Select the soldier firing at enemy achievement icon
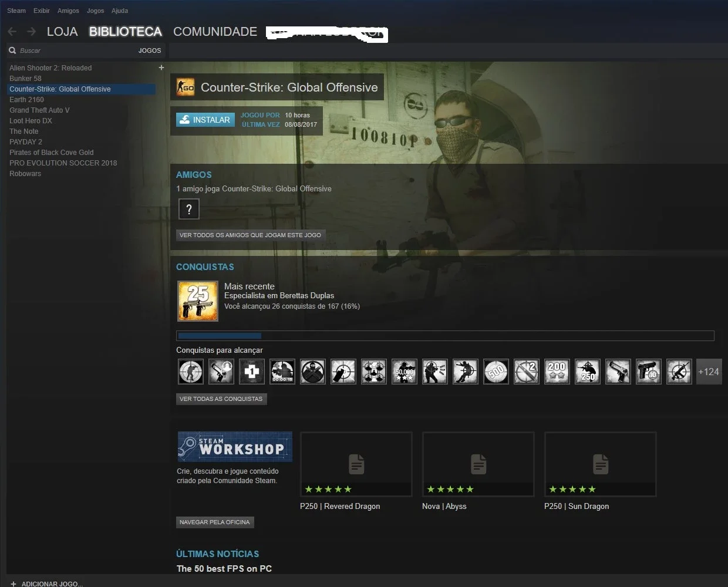 pos(434,372)
